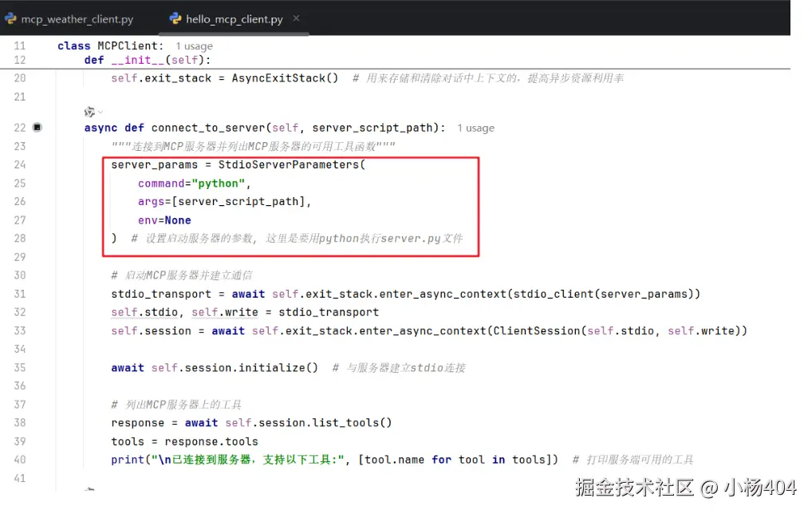Click the string "python" on line 25
The image size is (812, 514).
[218, 184]
